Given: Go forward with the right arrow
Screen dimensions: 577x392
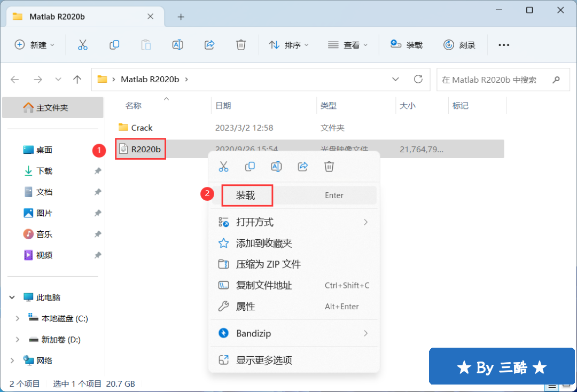Looking at the screenshot, I should [x=38, y=80].
